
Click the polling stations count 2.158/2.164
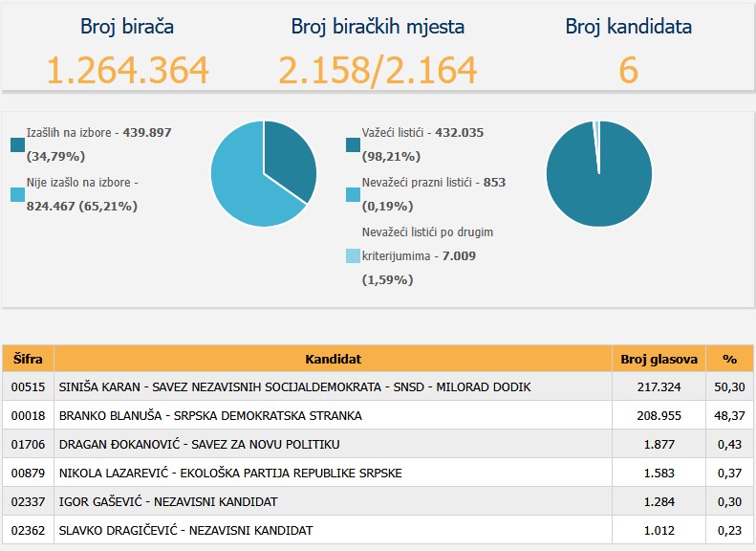(x=378, y=70)
